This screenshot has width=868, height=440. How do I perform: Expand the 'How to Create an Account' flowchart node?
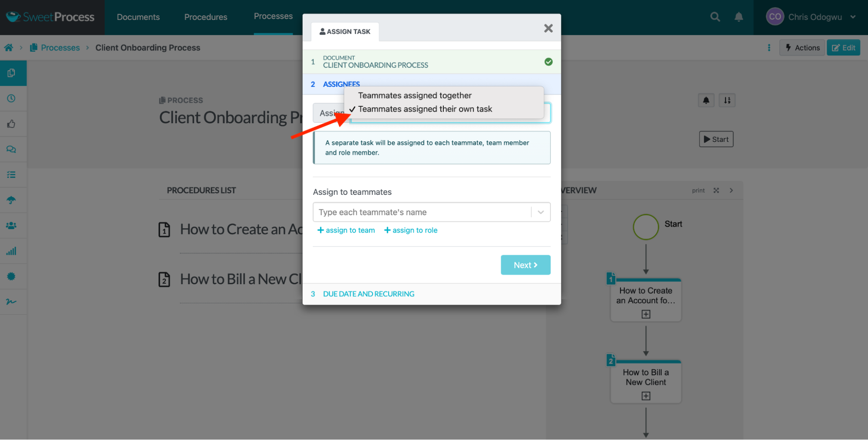point(646,314)
